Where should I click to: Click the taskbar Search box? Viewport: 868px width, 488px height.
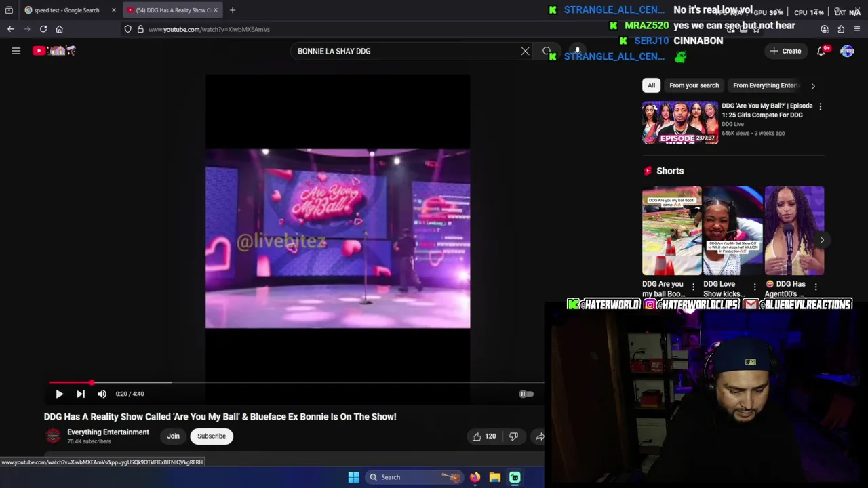coord(414,477)
